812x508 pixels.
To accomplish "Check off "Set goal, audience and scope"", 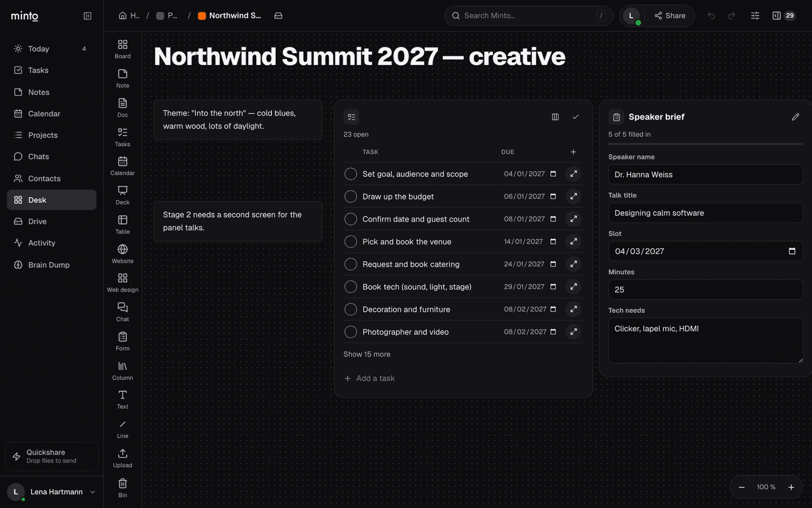I will (351, 174).
